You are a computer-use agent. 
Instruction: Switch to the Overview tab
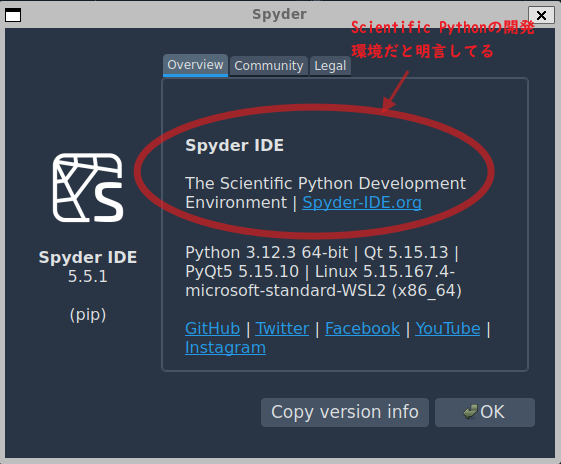coord(195,65)
